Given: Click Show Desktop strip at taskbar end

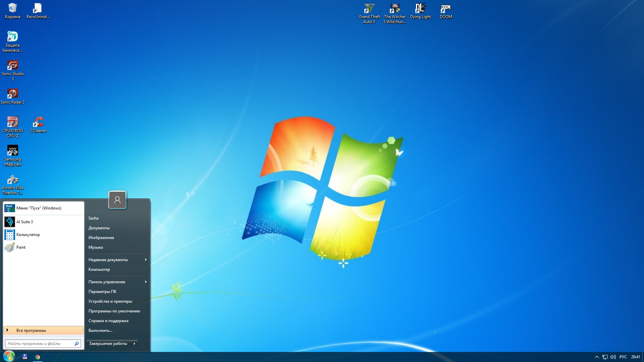Looking at the screenshot, I should point(643,357).
